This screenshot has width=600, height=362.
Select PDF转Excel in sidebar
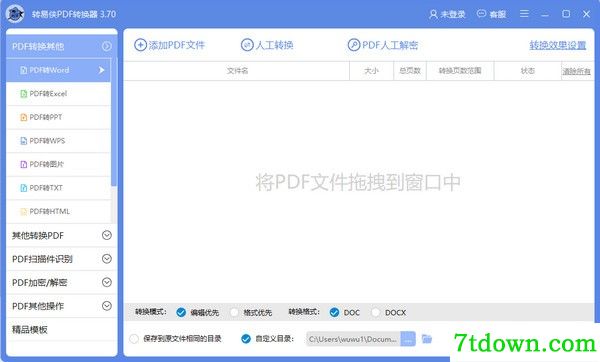(x=58, y=94)
